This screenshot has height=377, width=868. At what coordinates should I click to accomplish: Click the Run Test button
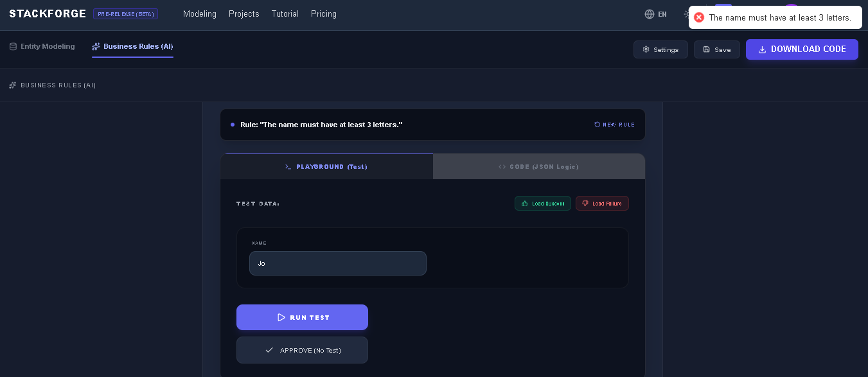point(302,317)
